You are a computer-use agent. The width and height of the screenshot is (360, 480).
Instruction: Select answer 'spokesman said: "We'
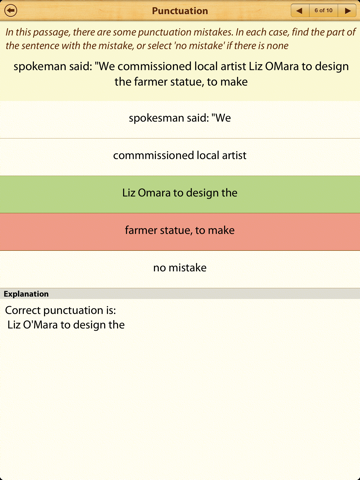180,120
